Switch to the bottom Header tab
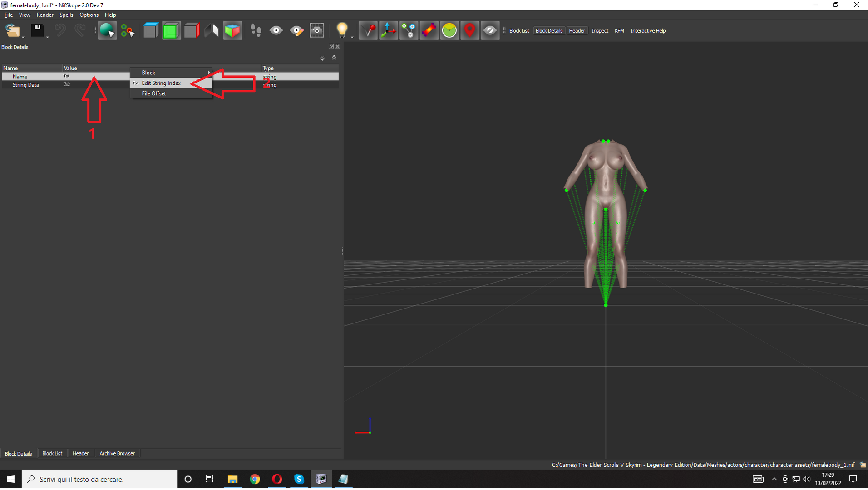Screen dimensions: 868x490 coord(80,453)
